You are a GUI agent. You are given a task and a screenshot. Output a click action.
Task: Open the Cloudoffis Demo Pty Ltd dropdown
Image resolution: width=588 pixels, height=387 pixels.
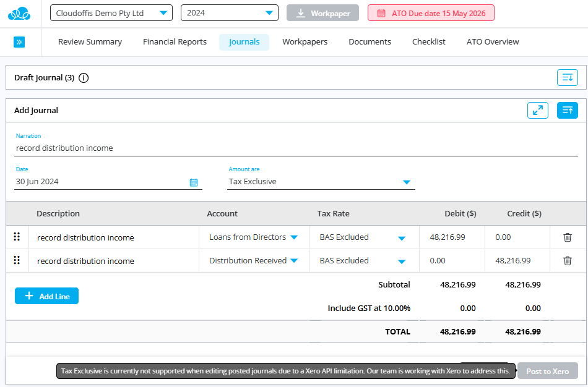click(111, 13)
